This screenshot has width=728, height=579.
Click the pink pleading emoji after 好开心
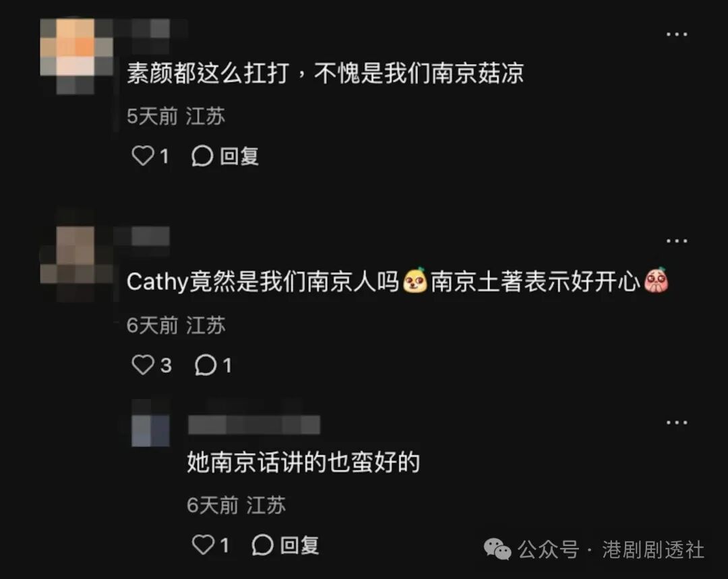coord(656,280)
